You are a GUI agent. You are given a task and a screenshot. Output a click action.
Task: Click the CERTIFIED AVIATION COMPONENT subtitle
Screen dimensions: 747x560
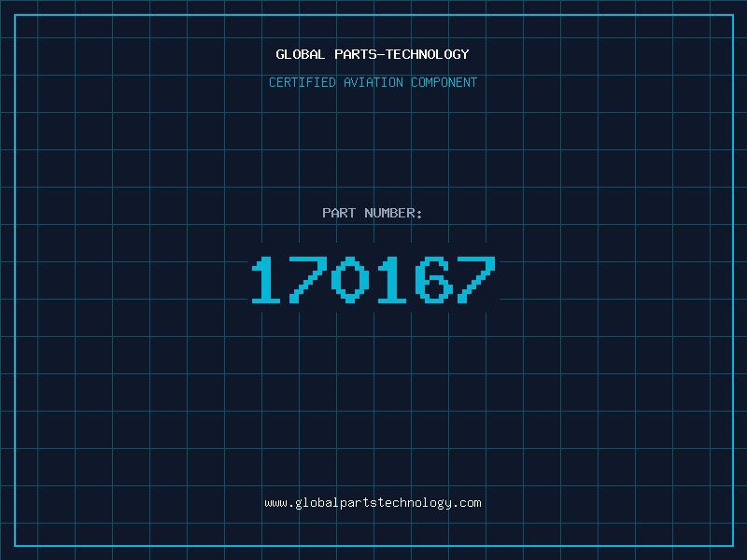tap(373, 82)
